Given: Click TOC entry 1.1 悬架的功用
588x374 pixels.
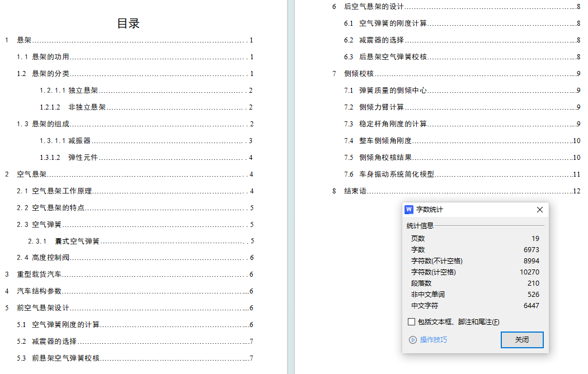Looking at the screenshot, I should (135, 57).
